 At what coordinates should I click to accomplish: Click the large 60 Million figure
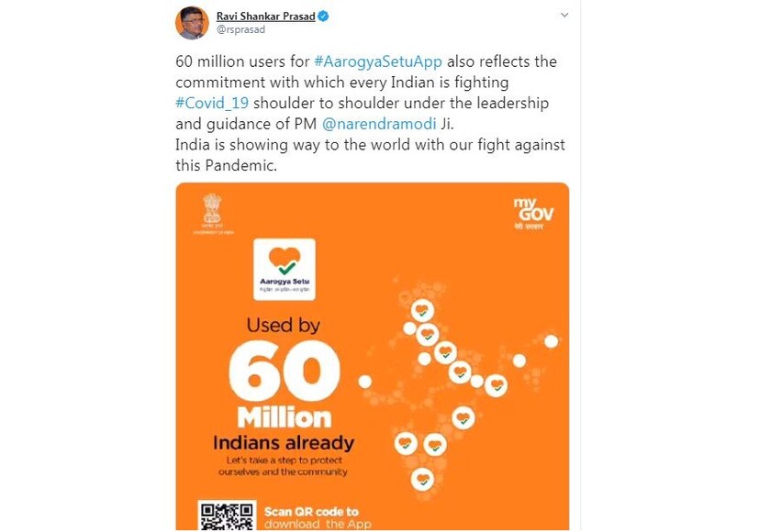pos(276,372)
